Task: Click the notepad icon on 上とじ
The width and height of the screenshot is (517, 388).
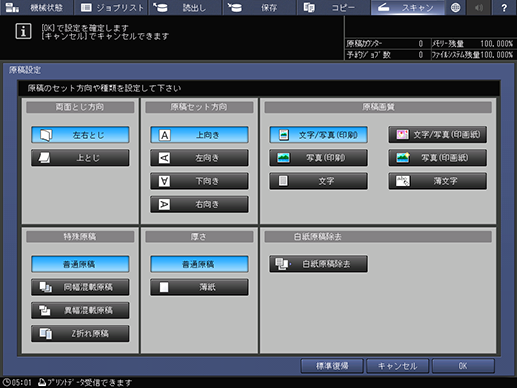Action: point(45,158)
